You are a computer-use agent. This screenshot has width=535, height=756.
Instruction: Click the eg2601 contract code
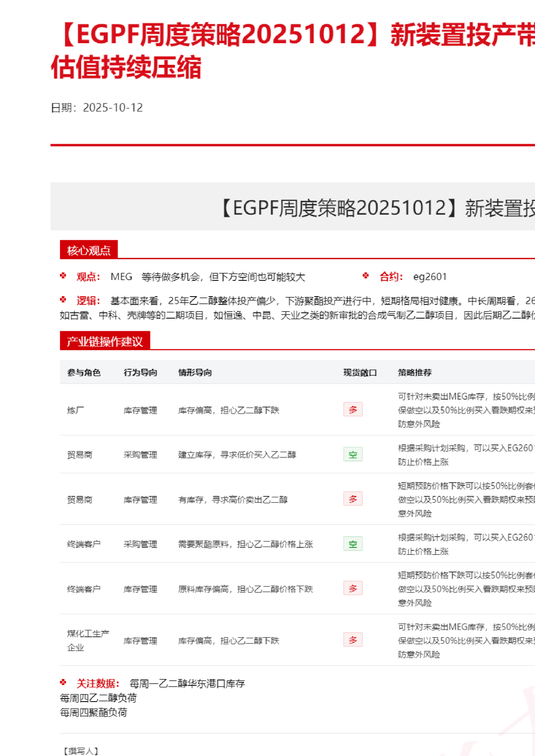tap(430, 277)
